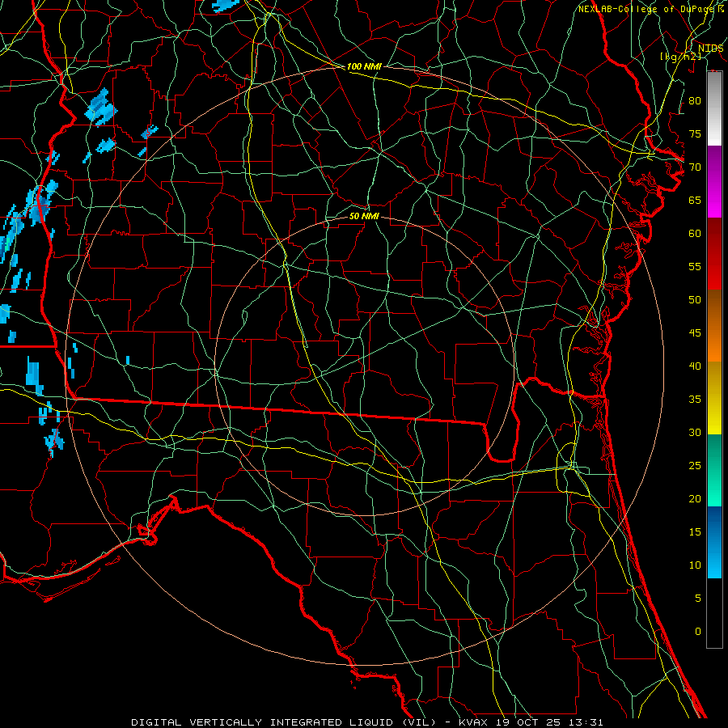Click the legend value 50

(x=695, y=299)
